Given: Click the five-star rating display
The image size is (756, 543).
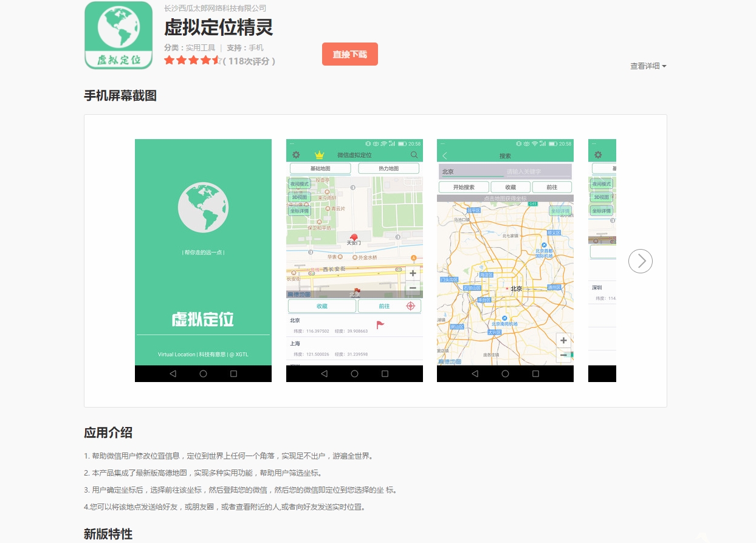Looking at the screenshot, I should click(x=193, y=61).
